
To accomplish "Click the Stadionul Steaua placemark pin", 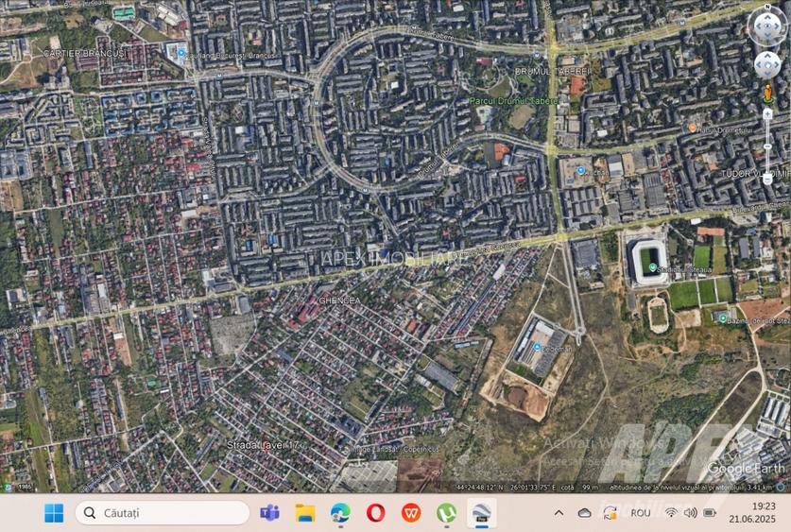I will [653, 267].
